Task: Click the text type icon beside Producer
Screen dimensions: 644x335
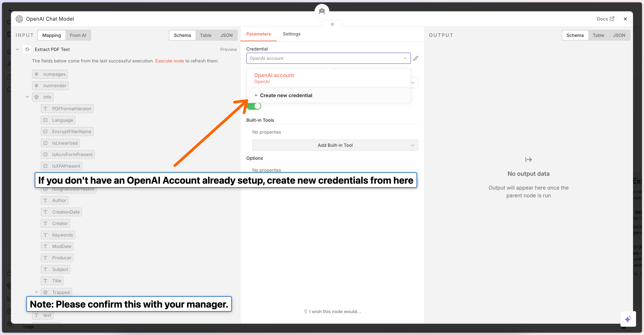Action: [45, 258]
